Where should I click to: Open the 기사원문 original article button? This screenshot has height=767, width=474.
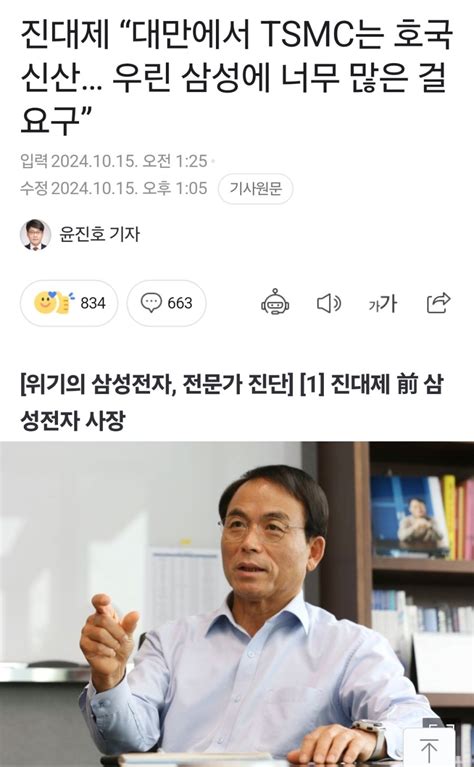point(255,189)
